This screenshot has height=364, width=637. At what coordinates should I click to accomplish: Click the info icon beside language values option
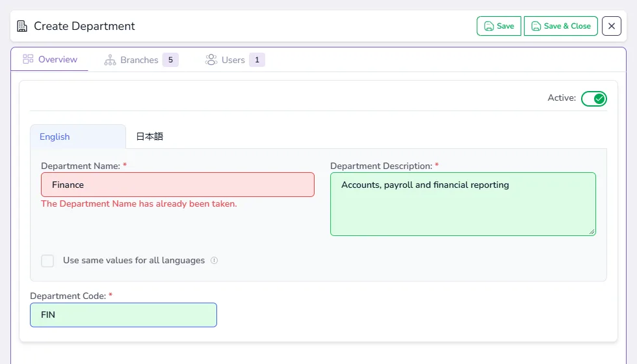coord(214,261)
